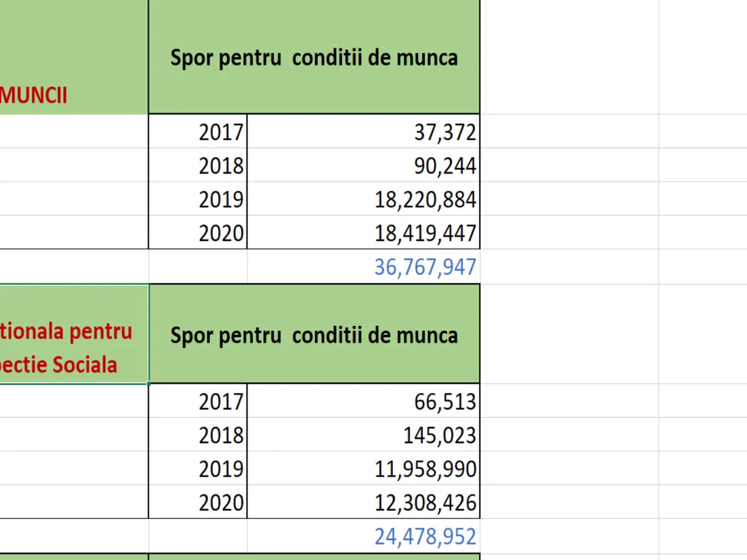The width and height of the screenshot is (747, 560).
Task: Click the 2020 cell beside 18,419,447
Action: (x=198, y=233)
